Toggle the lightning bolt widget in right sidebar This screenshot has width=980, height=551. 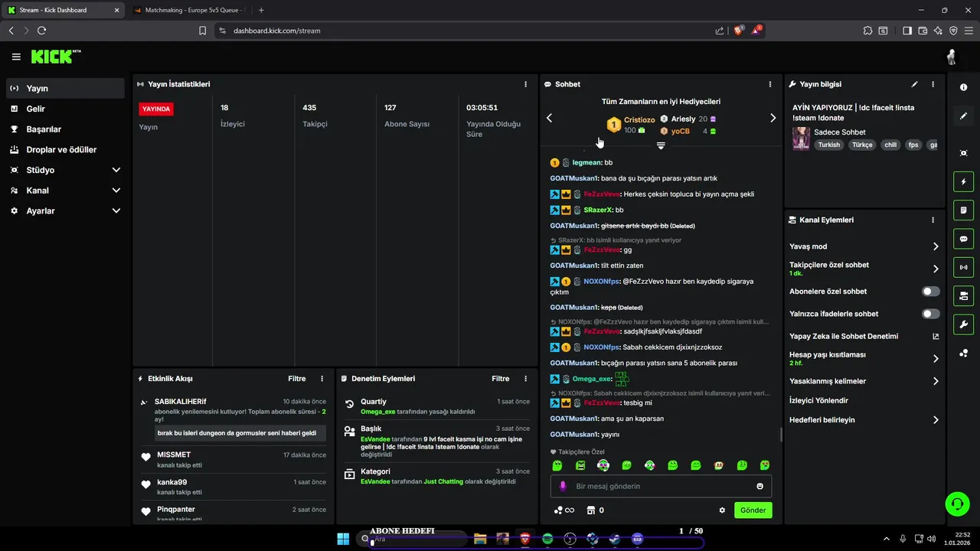click(963, 182)
